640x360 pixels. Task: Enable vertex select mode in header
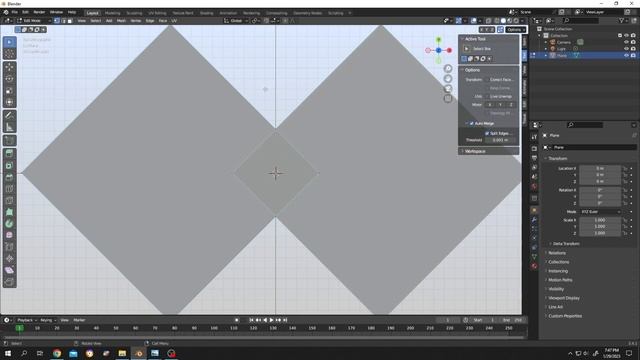tap(57, 20)
